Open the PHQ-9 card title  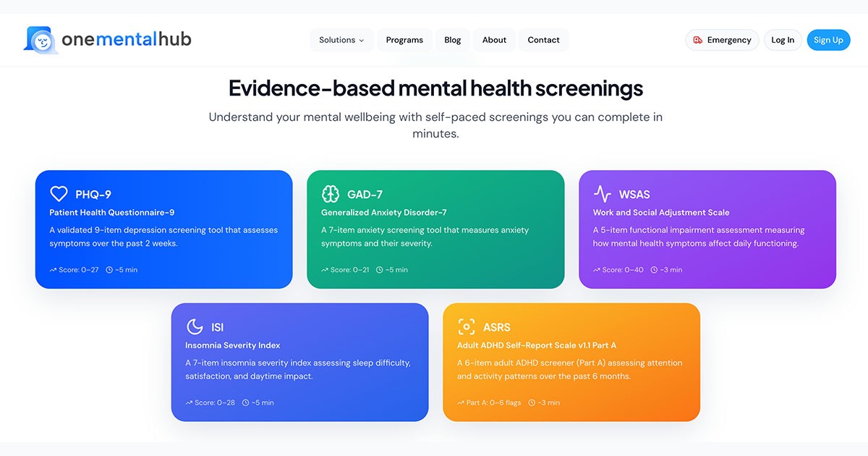tap(93, 194)
